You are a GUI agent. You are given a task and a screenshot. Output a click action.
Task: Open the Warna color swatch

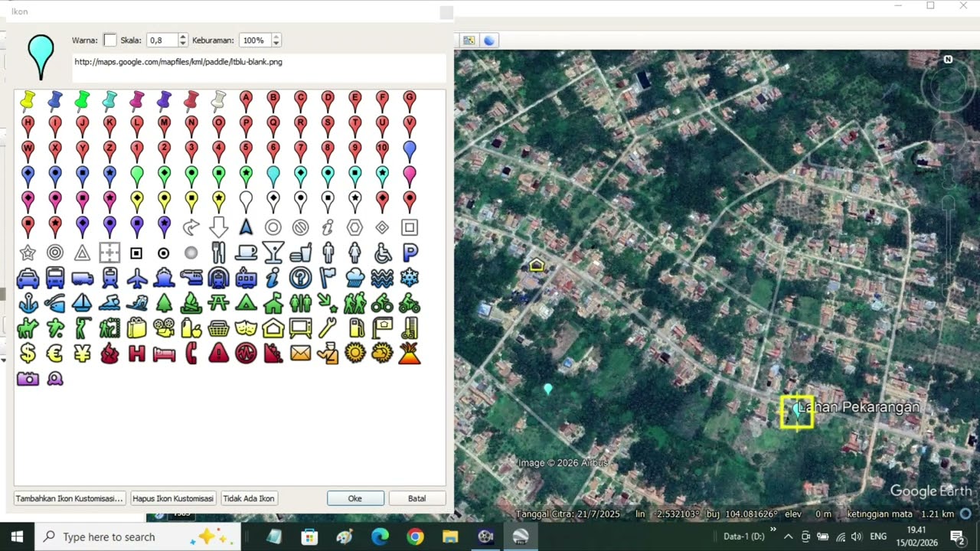(x=109, y=40)
